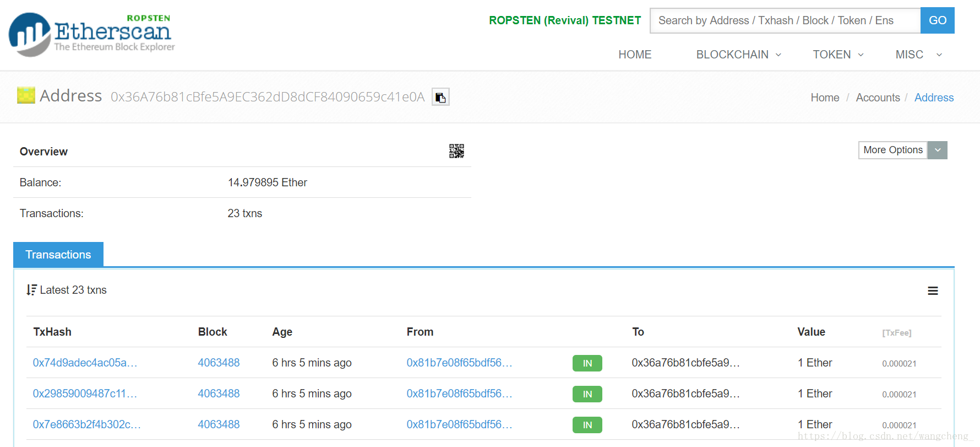Open the transactions list hamburger menu
Image resolution: width=980 pixels, height=447 pixels.
coord(933,290)
